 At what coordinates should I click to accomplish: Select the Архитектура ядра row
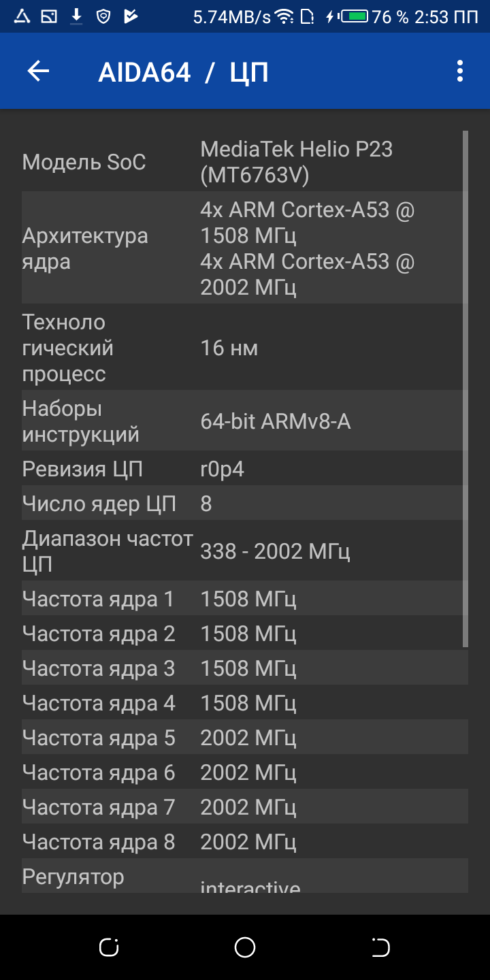click(x=244, y=248)
